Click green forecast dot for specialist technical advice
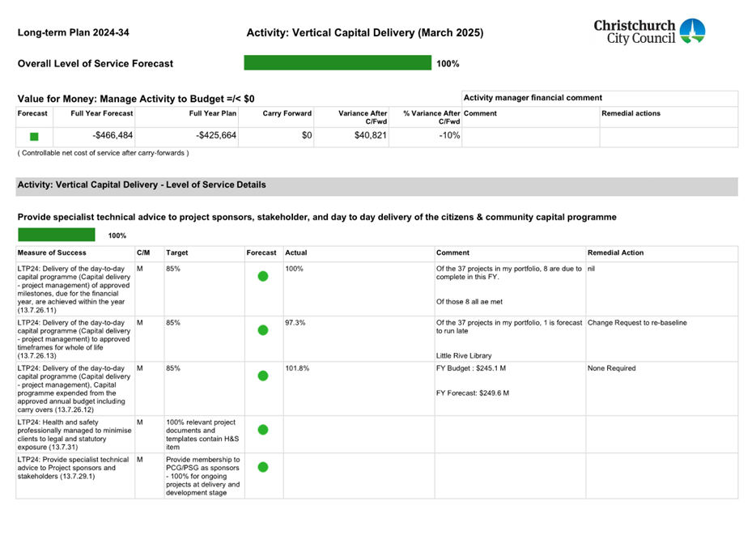Screen dimensions: 756x535 coord(263,467)
